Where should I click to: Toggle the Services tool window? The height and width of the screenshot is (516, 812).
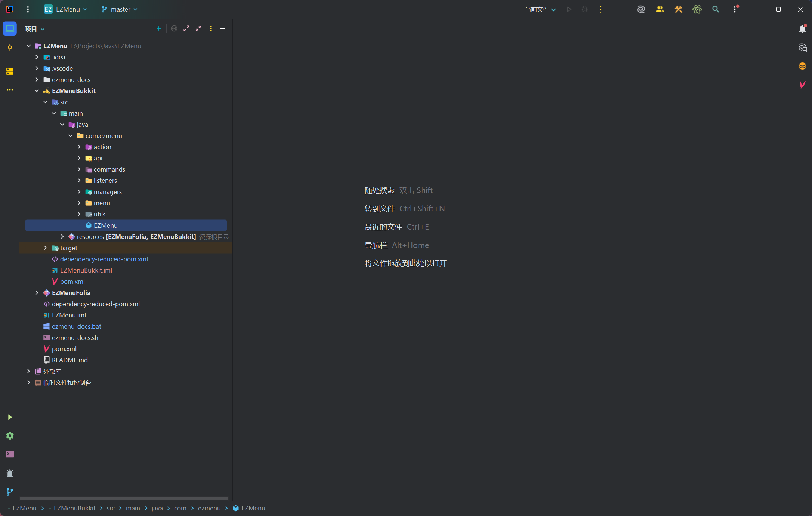[x=10, y=436]
